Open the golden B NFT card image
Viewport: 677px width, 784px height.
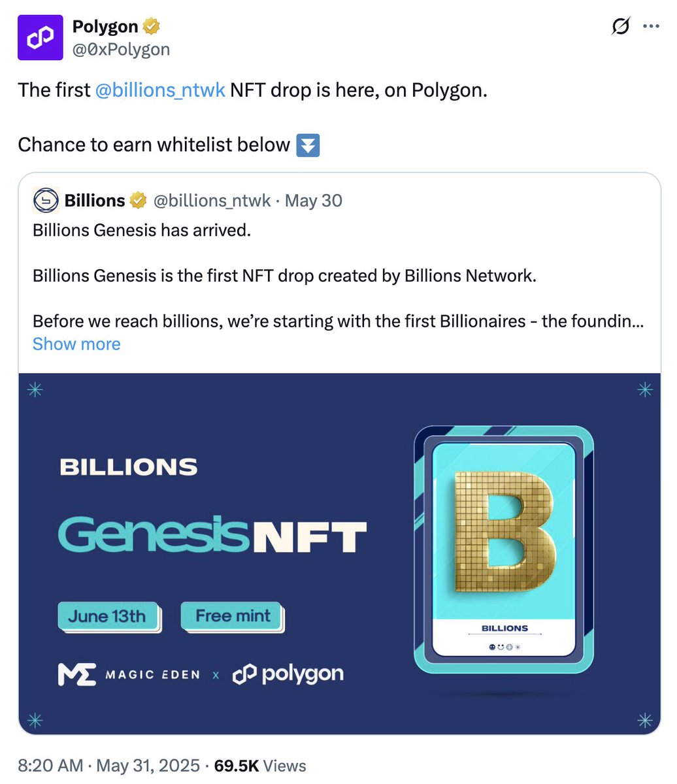[504, 549]
